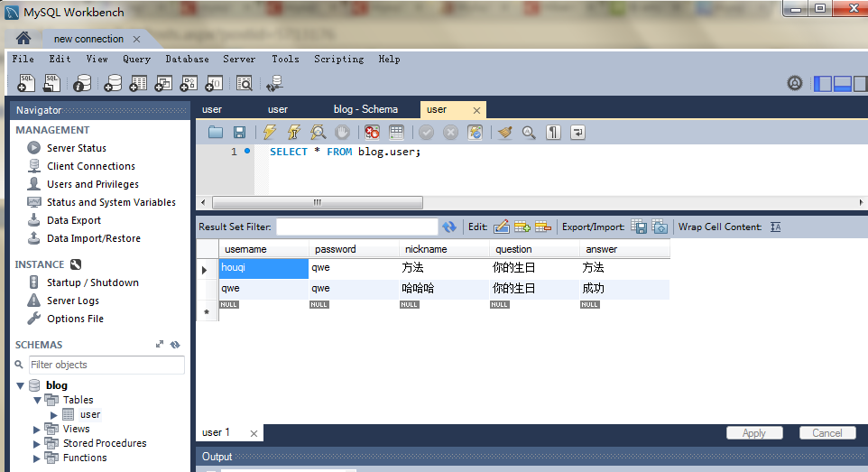The height and width of the screenshot is (472, 868).
Task: Create a new SQL tab icon
Action: (26, 83)
